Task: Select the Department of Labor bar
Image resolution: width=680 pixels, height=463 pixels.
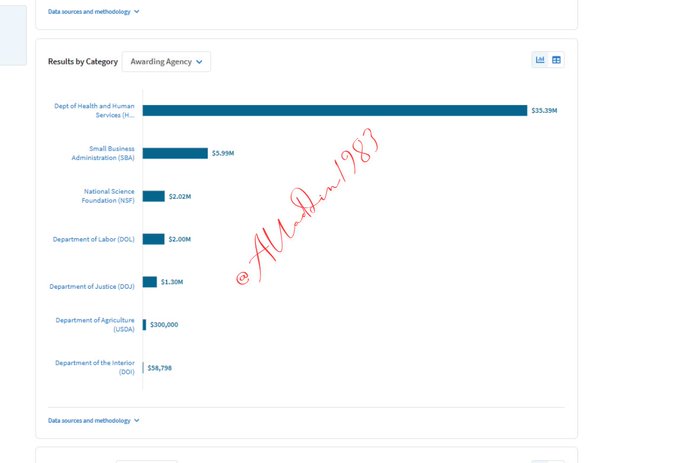Action: tap(153, 239)
